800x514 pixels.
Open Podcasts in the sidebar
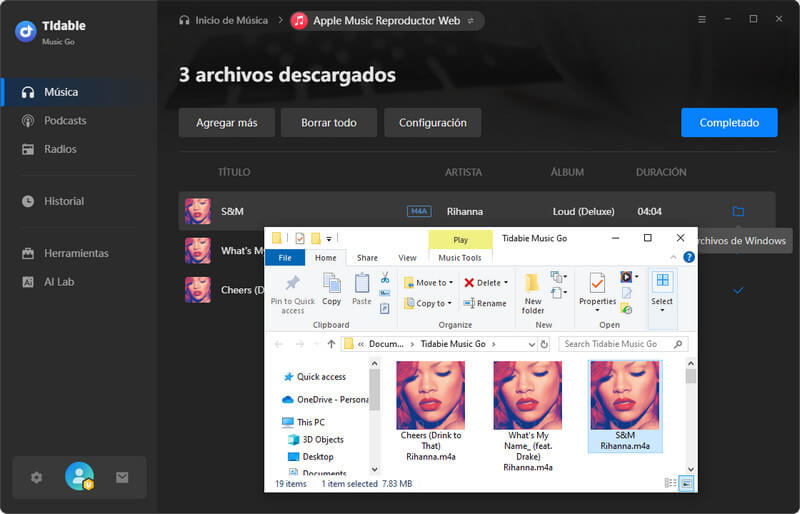[x=65, y=121]
